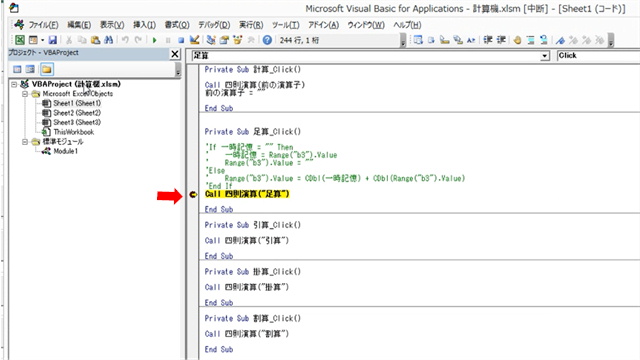Open the 足算 object dropdown arrow
This screenshot has height=360, width=640.
(x=545, y=56)
